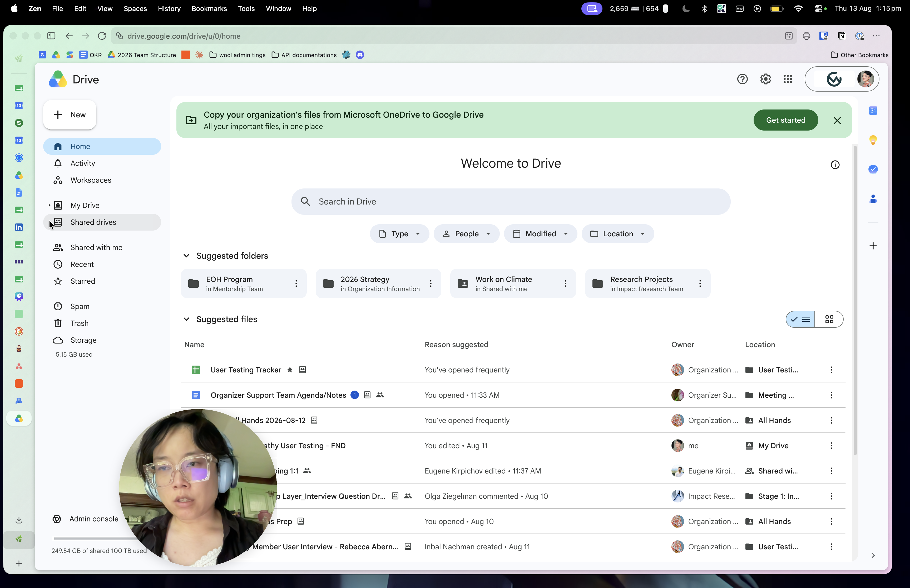Open more actions for Organizer Support Team Agenda
Screen dimensions: 910x588
tap(831, 395)
